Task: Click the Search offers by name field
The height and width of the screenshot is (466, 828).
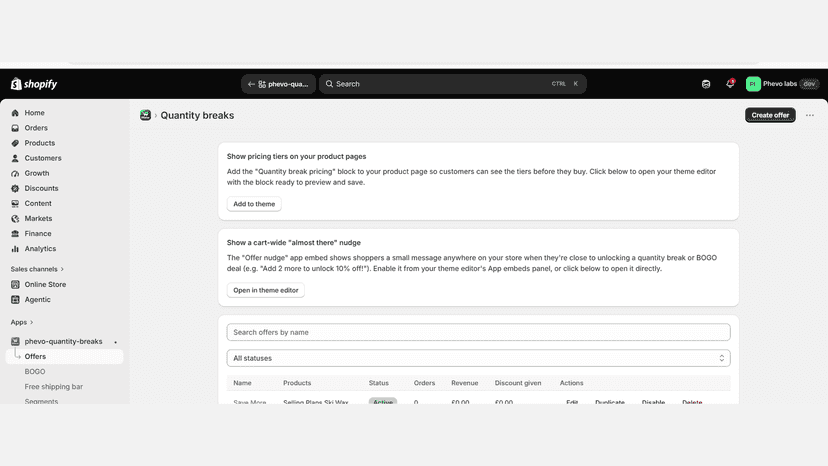Action: coord(478,332)
